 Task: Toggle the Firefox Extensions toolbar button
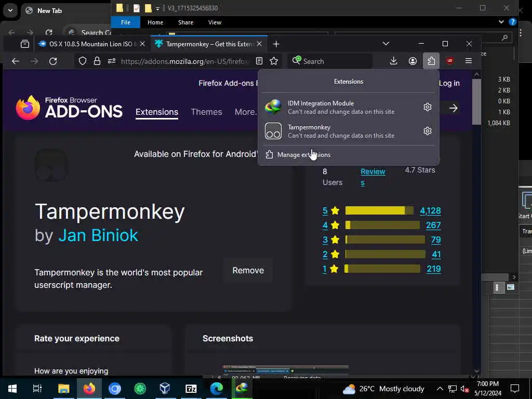pyautogui.click(x=431, y=61)
